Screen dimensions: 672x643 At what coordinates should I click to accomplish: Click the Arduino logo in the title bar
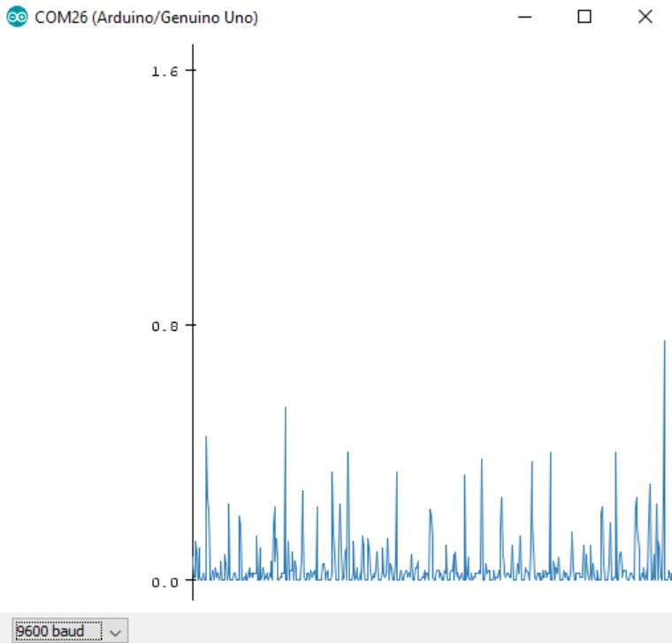point(16,17)
